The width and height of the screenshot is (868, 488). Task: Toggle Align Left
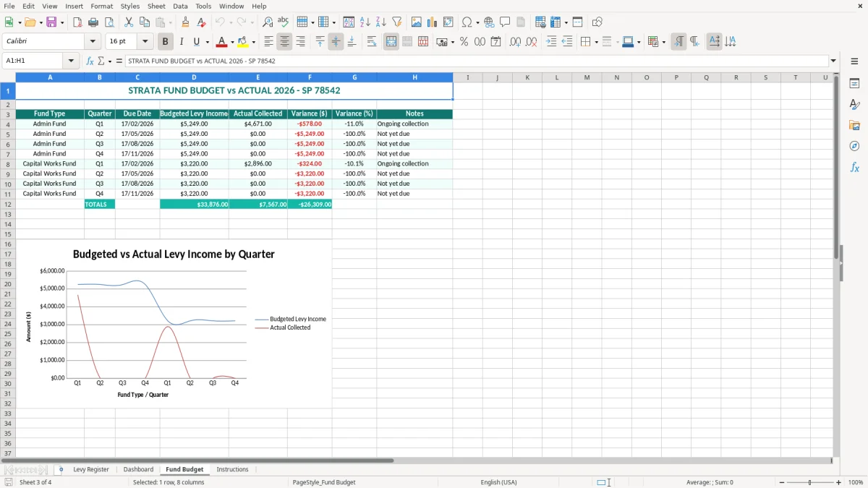coord(269,42)
